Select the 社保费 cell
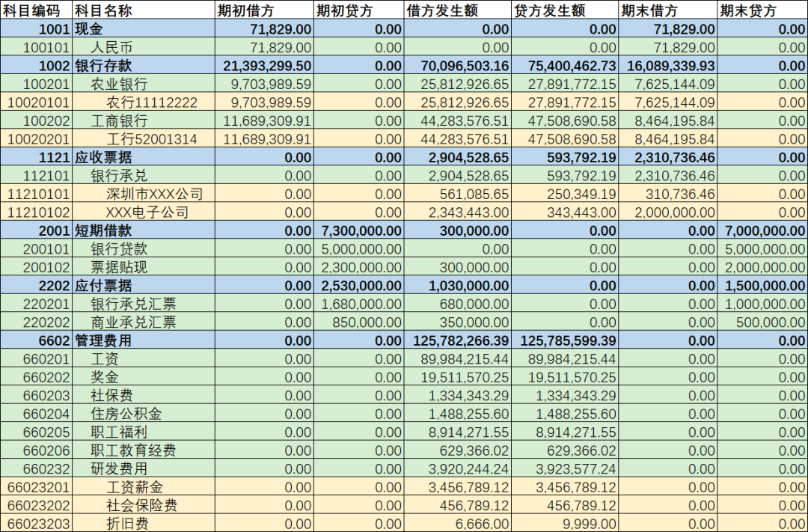Image resolution: width=808 pixels, height=532 pixels. pyautogui.click(x=143, y=395)
